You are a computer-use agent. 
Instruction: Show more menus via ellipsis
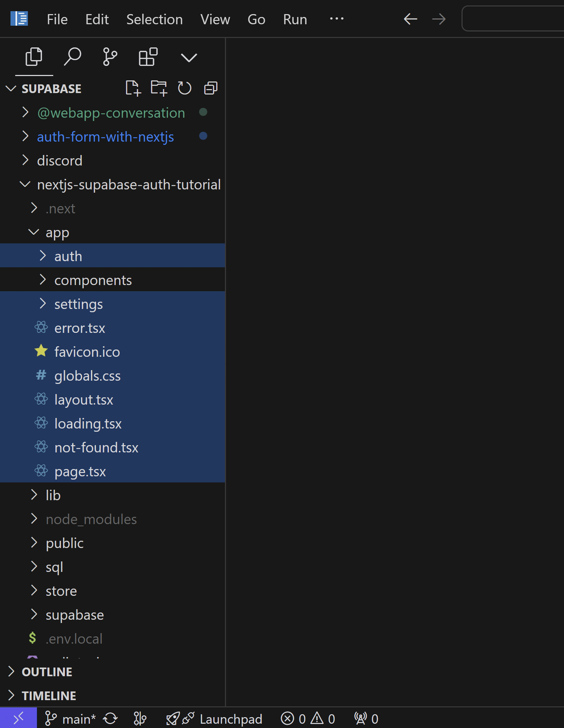tap(337, 19)
